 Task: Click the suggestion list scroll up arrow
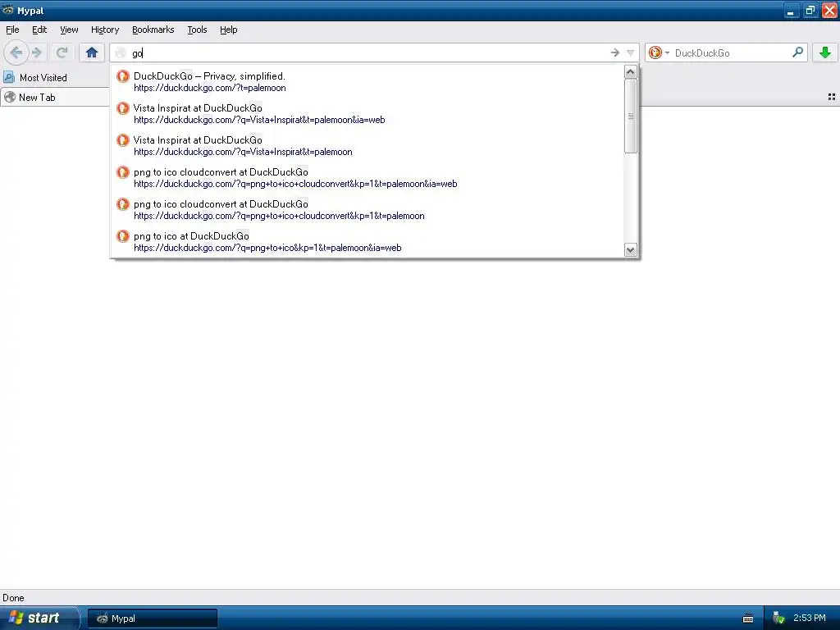coord(631,72)
